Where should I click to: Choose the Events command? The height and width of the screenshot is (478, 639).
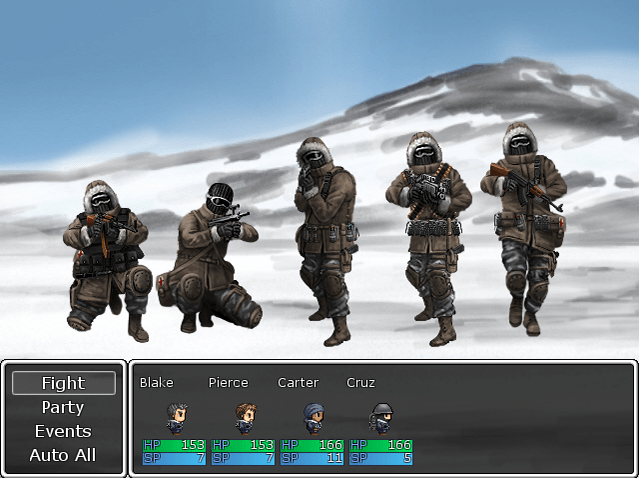(x=63, y=431)
